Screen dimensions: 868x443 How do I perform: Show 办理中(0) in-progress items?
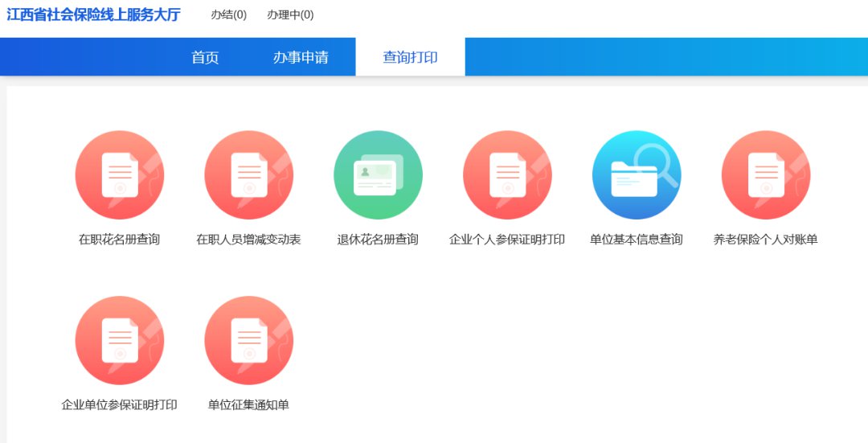pos(290,15)
